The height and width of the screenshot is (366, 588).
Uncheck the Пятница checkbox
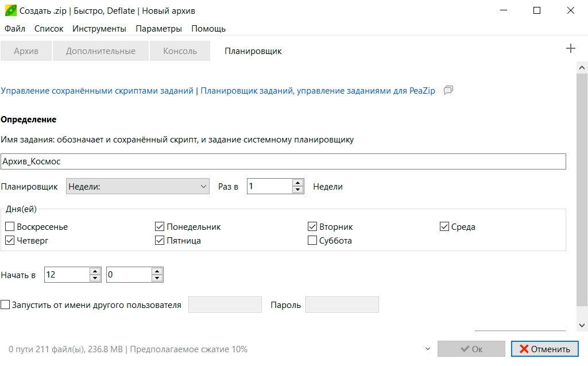click(x=160, y=240)
